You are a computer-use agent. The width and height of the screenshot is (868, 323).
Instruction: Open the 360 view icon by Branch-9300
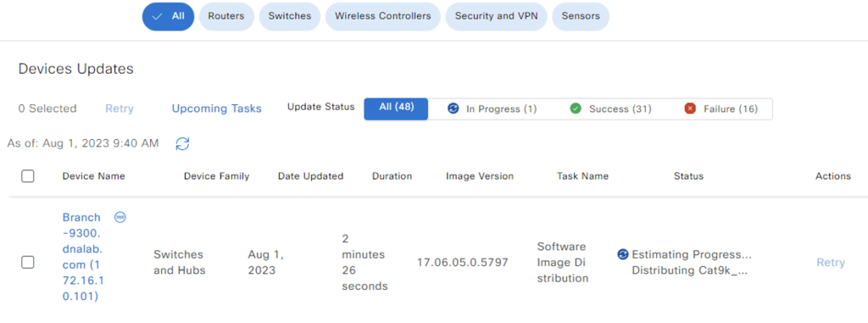pos(120,217)
